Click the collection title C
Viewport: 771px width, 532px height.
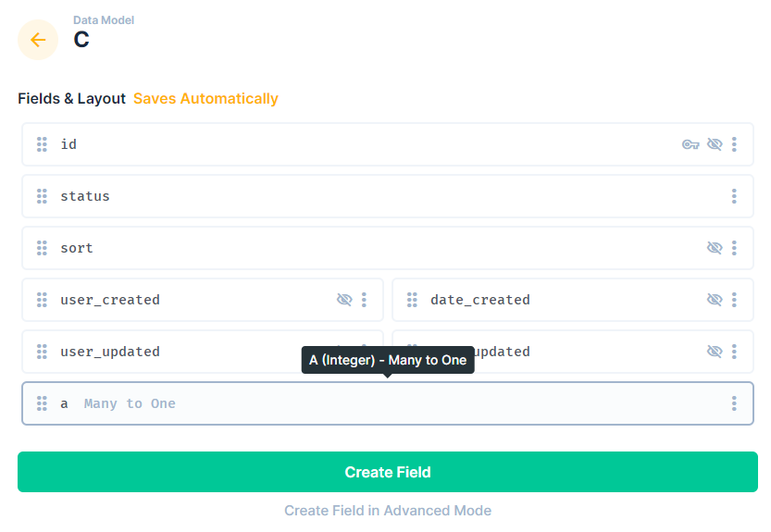pyautogui.click(x=81, y=40)
